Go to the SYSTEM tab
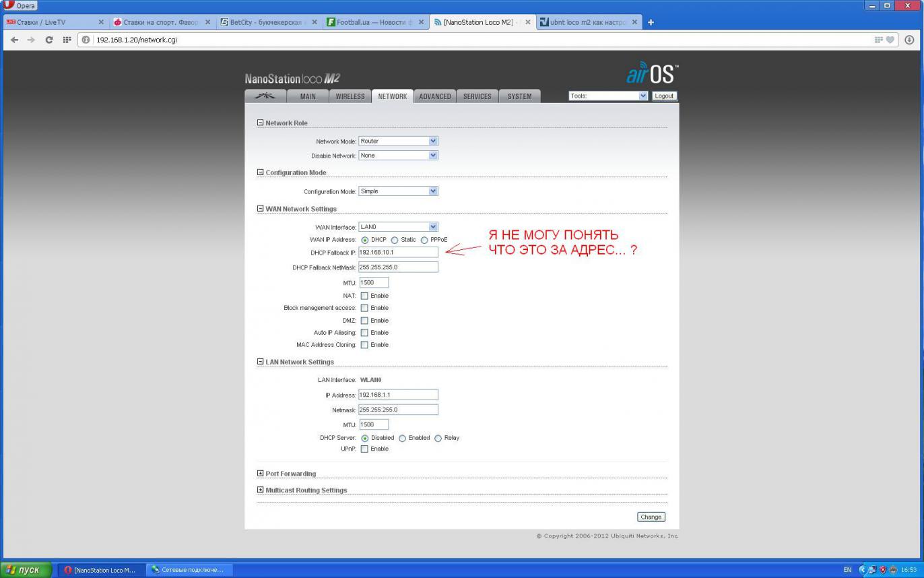 [519, 96]
